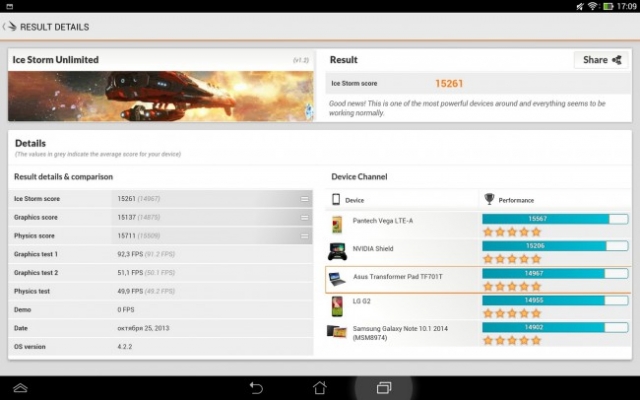640x400 pixels.
Task: Expand the Ice Storm score row
Action: point(304,199)
